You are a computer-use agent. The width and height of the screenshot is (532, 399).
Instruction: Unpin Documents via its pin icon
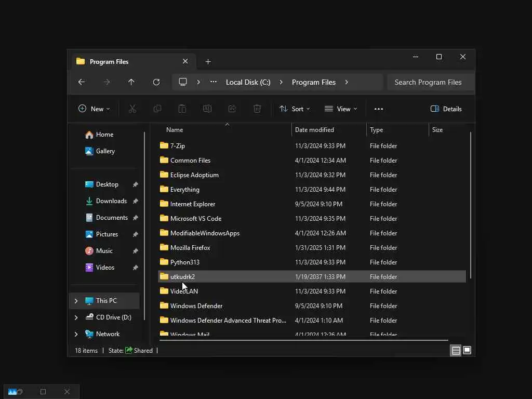pyautogui.click(x=136, y=218)
